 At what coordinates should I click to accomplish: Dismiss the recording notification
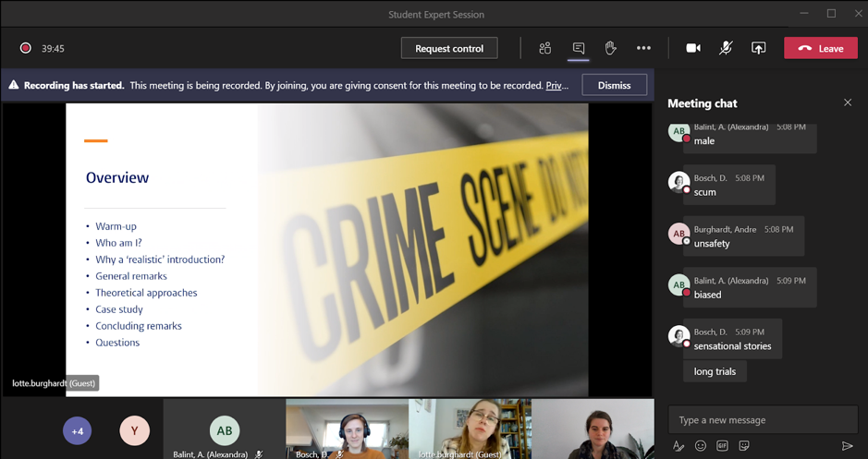click(614, 85)
